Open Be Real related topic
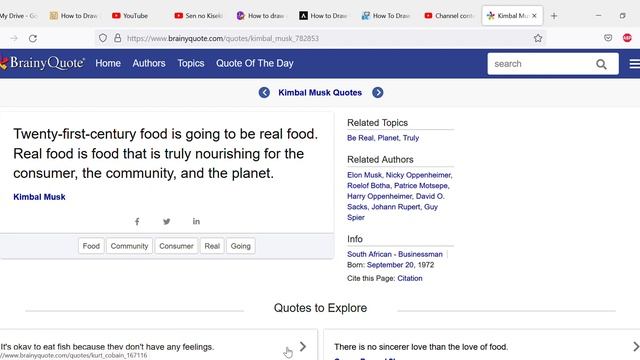Viewport: 640px width, 360px height. (360, 138)
